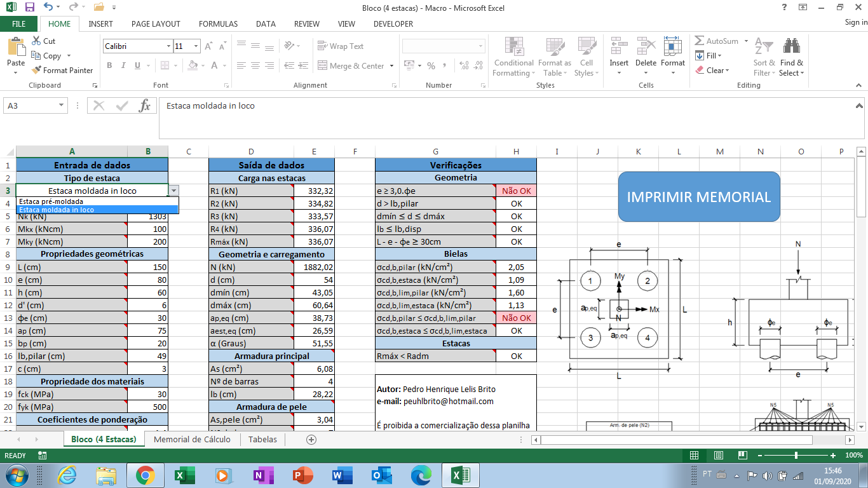Screen dimensions: 868x488
Task: Click the Undo icon in Quick Access Toolbar
Action: 49,8
